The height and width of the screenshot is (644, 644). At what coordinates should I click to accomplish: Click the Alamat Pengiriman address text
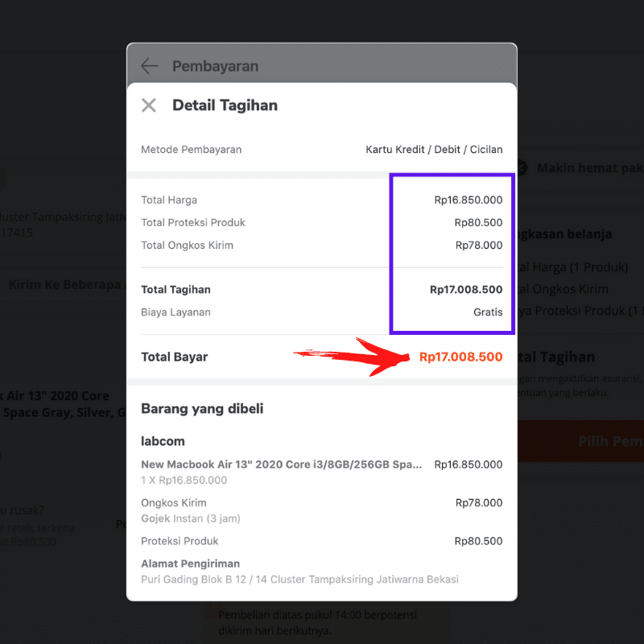[299, 580]
